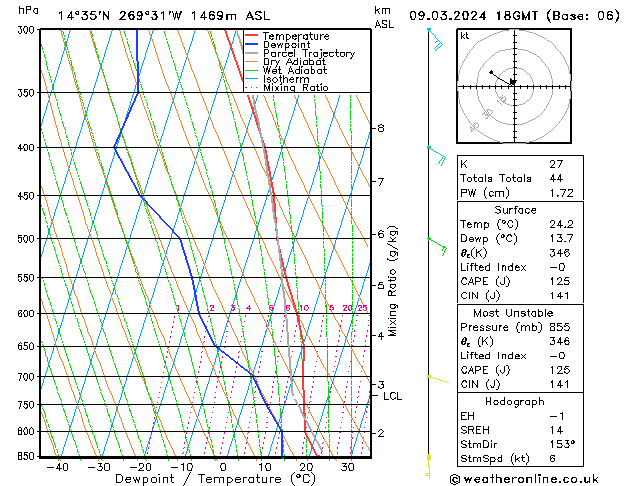Click the 400 hPa pressure label

[x=27, y=148]
